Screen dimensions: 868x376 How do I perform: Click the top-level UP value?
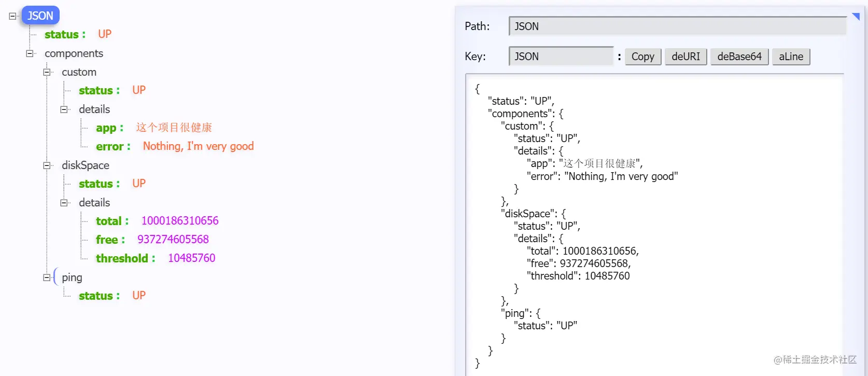[105, 34]
